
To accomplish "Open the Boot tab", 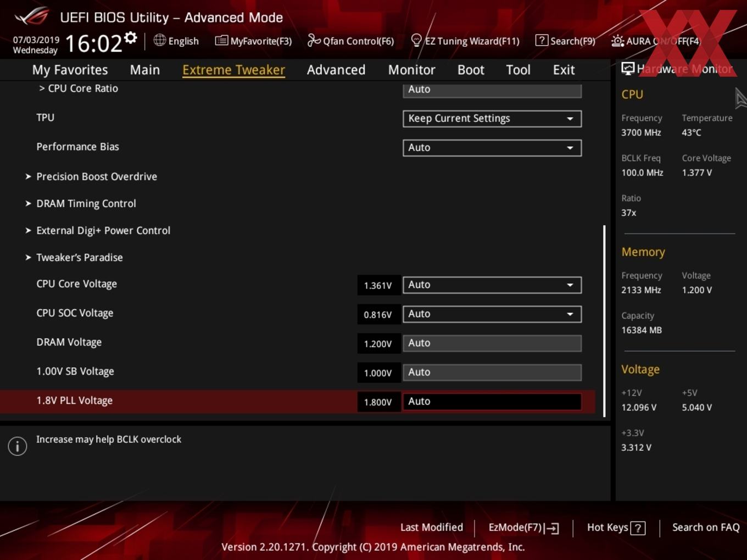I will [471, 70].
